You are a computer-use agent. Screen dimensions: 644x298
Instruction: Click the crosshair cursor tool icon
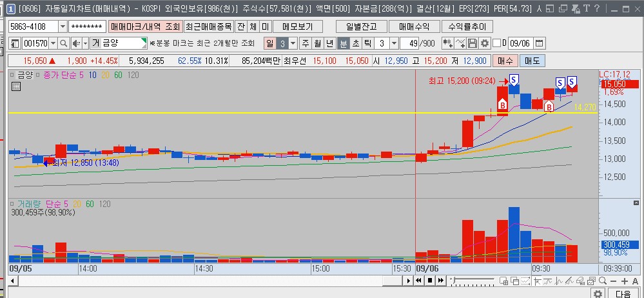click(x=536, y=281)
